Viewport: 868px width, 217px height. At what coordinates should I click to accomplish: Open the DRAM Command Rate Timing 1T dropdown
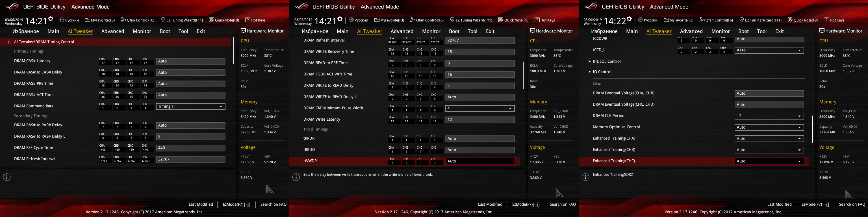point(191,107)
